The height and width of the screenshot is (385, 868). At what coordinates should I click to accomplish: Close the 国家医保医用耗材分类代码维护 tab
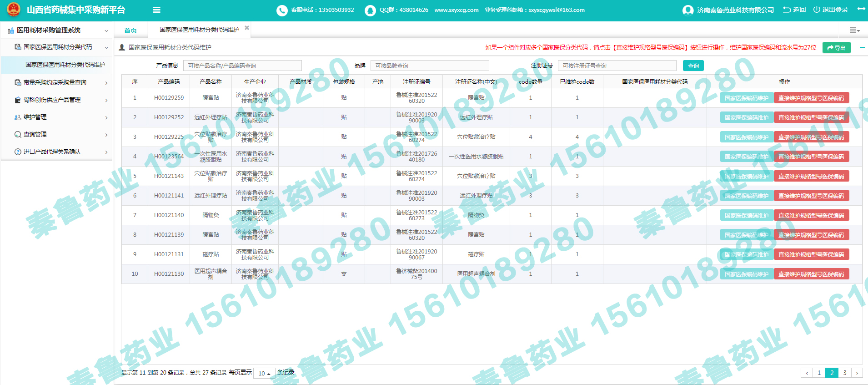(x=247, y=28)
